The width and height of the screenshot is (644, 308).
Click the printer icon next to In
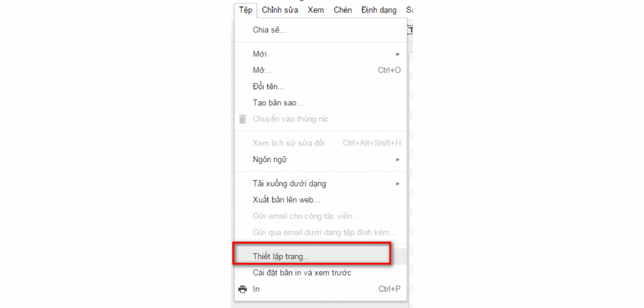point(242,289)
